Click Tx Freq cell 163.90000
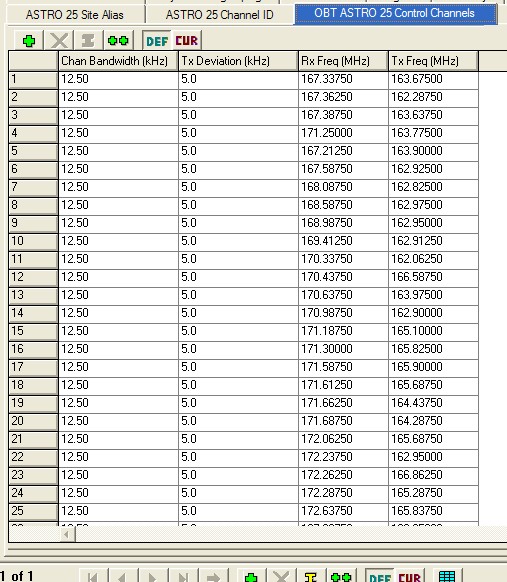 click(434, 152)
